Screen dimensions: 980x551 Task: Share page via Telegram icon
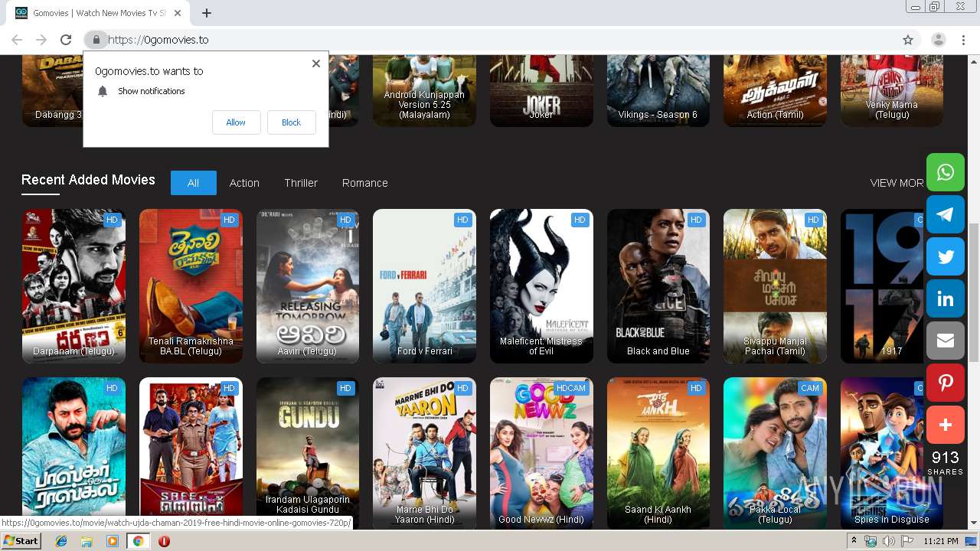point(946,214)
